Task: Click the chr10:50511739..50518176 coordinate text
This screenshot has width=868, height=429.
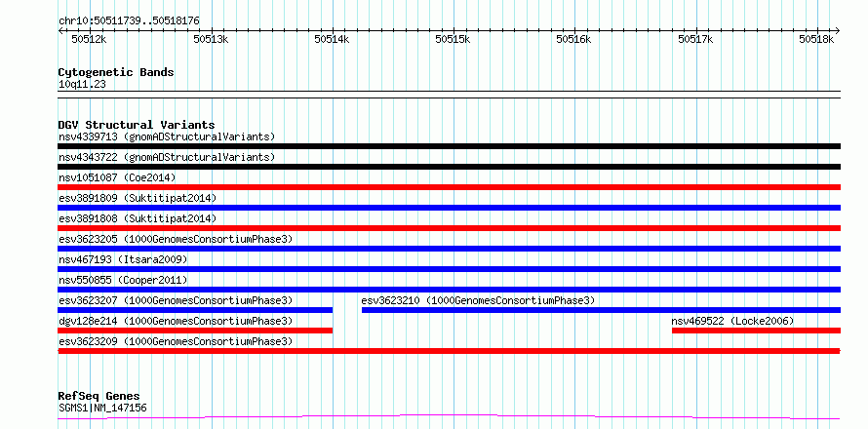Action: [x=129, y=21]
